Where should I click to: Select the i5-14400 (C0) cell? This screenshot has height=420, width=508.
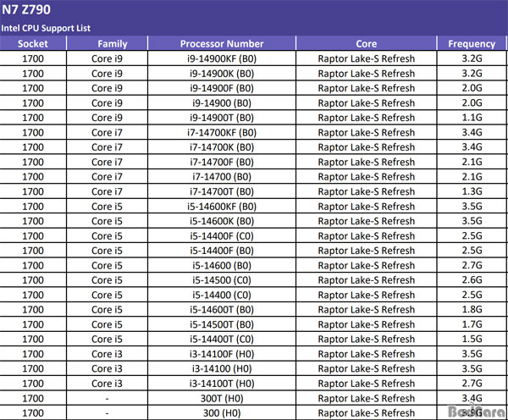(x=222, y=295)
